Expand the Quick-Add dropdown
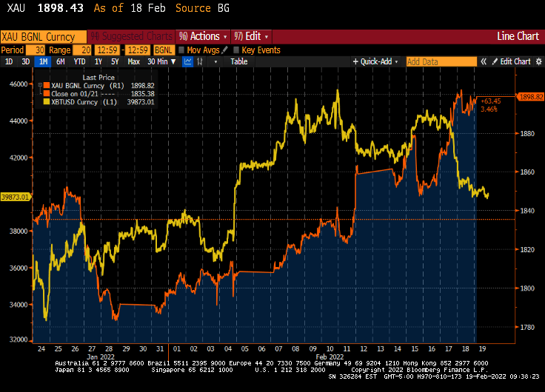The image size is (545, 392). tap(377, 61)
